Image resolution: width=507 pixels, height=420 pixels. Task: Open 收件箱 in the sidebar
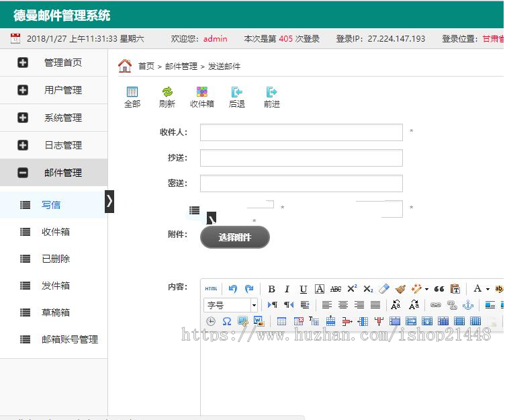point(56,232)
